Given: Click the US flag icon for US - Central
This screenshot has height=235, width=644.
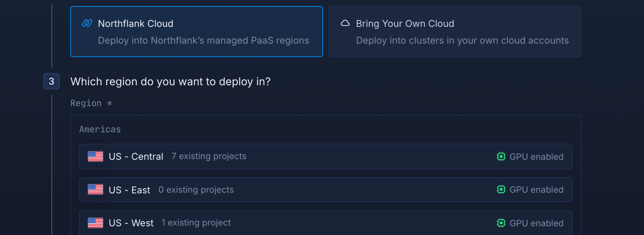Looking at the screenshot, I should point(95,156).
